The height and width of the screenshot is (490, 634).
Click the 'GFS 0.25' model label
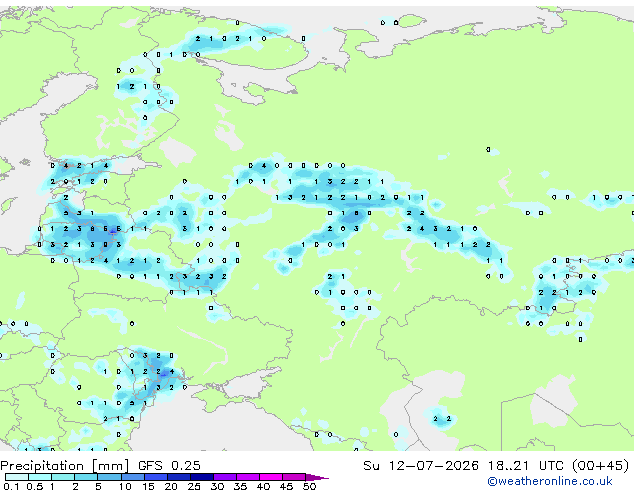169,466
